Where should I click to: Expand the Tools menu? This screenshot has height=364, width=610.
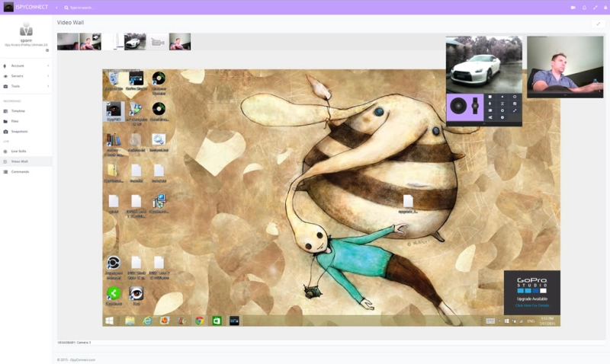click(x=26, y=86)
